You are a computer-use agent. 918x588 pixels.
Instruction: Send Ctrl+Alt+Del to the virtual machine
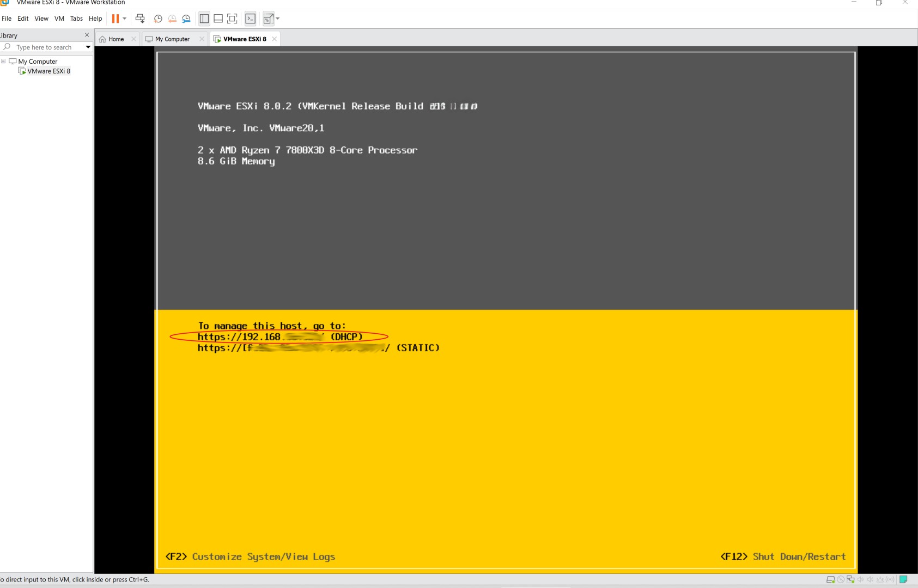pyautogui.click(x=140, y=19)
